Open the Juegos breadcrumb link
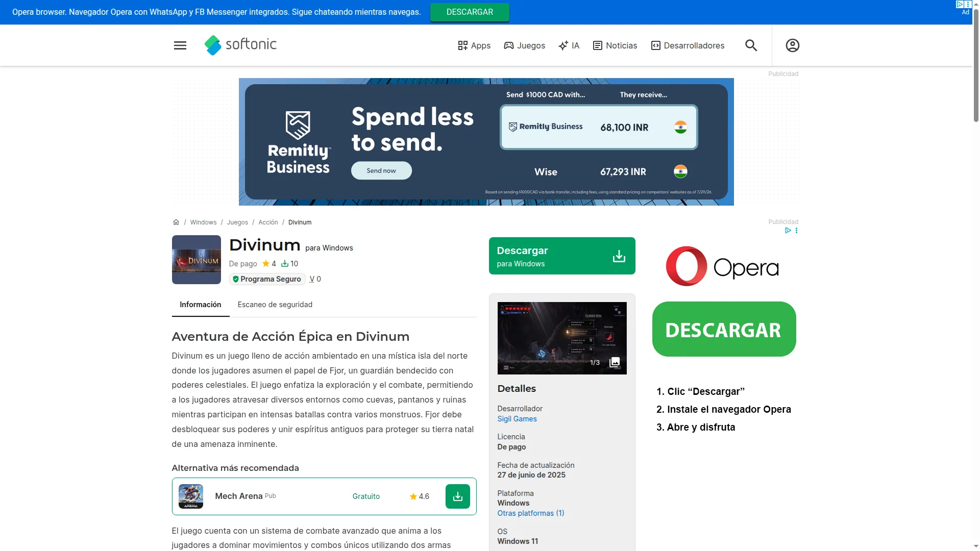Image resolution: width=980 pixels, height=551 pixels. point(237,222)
